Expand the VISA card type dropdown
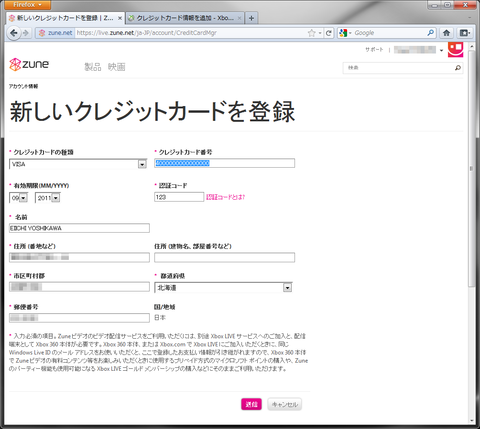The height and width of the screenshot is (429, 480). [x=142, y=164]
